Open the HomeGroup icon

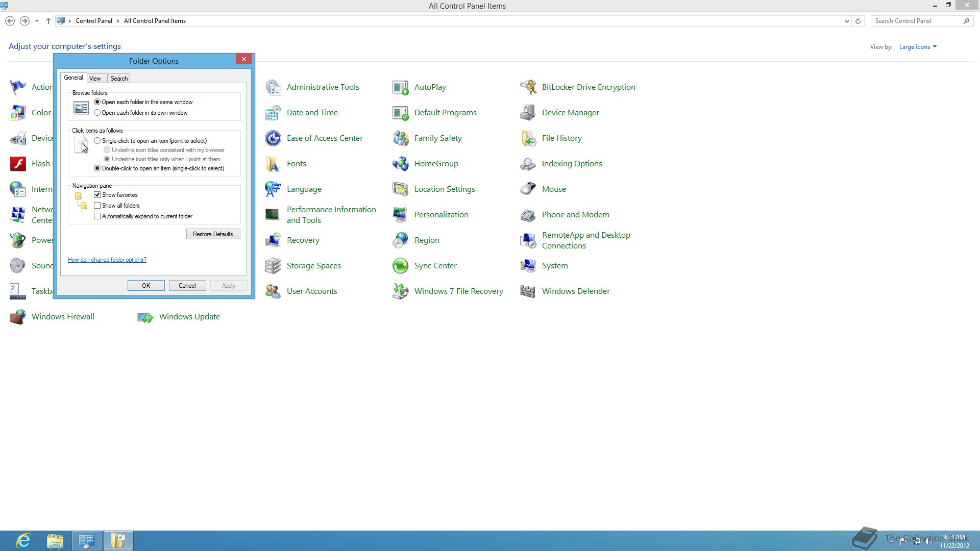click(x=401, y=164)
